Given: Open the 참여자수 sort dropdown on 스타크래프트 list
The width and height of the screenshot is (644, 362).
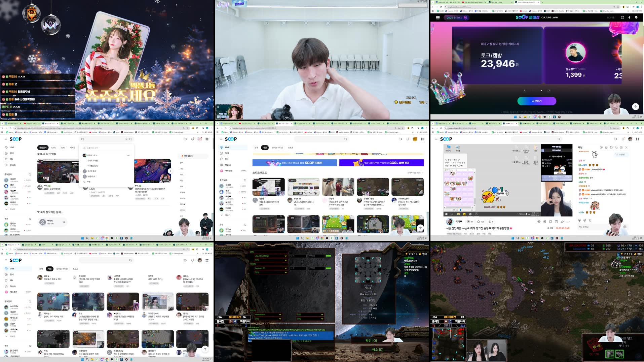Looking at the screenshot, I should pos(414,172).
